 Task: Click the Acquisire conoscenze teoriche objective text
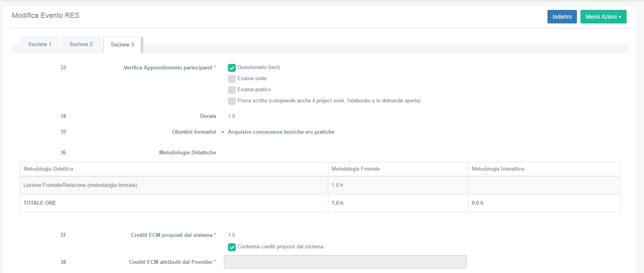(x=281, y=132)
